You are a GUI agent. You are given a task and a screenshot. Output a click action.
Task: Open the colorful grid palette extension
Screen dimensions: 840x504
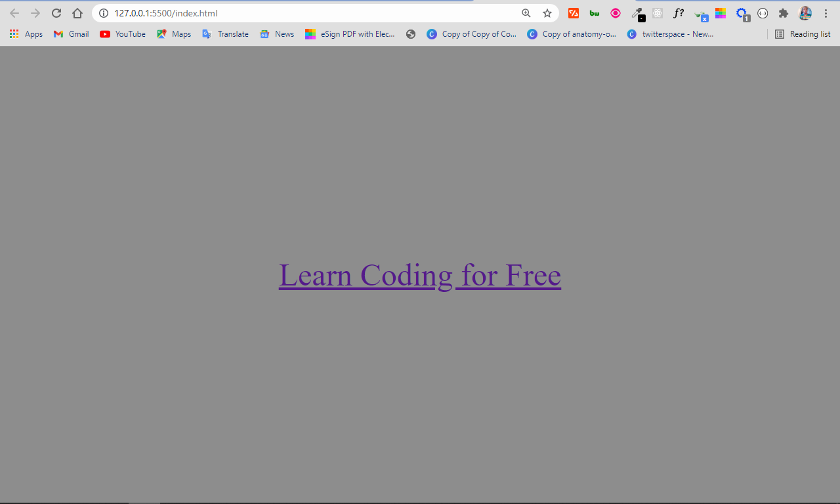click(721, 13)
